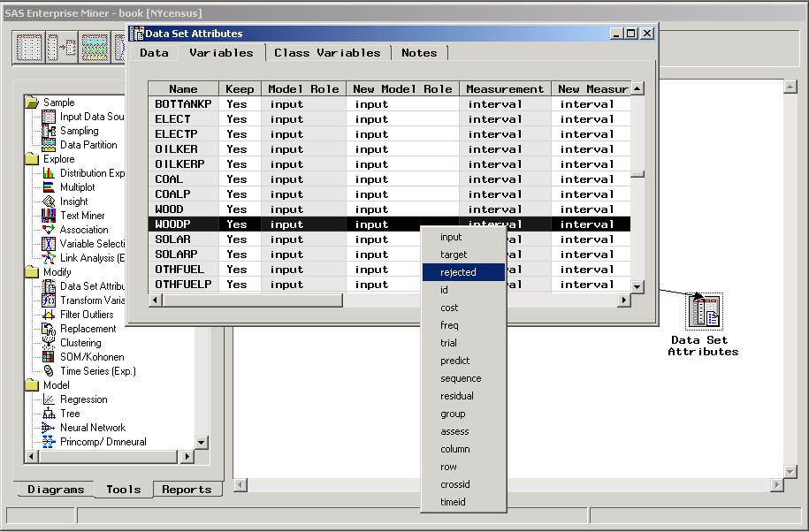The height and width of the screenshot is (532, 809).
Task: Click the Name column header
Action: click(x=183, y=88)
